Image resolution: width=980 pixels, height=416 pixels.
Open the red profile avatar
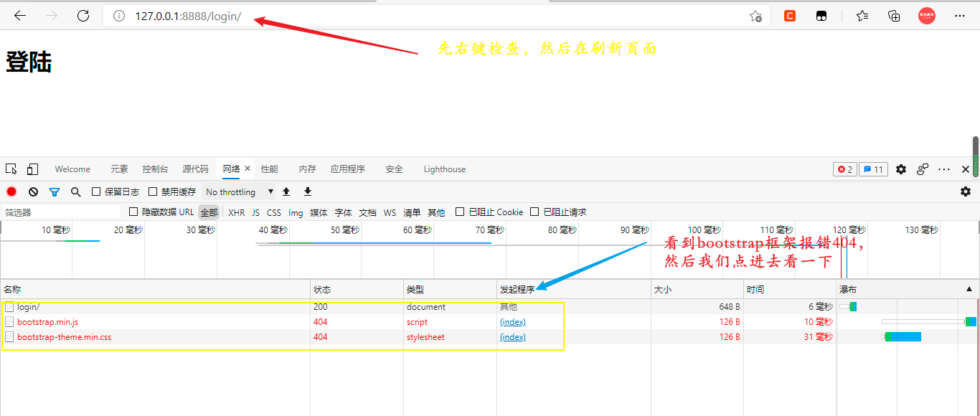(x=927, y=16)
